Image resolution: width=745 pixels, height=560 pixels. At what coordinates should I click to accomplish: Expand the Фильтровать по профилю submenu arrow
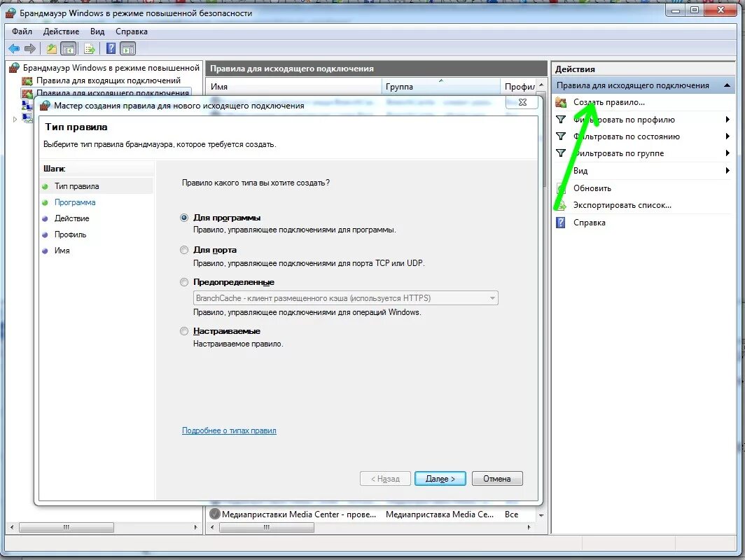tap(727, 120)
